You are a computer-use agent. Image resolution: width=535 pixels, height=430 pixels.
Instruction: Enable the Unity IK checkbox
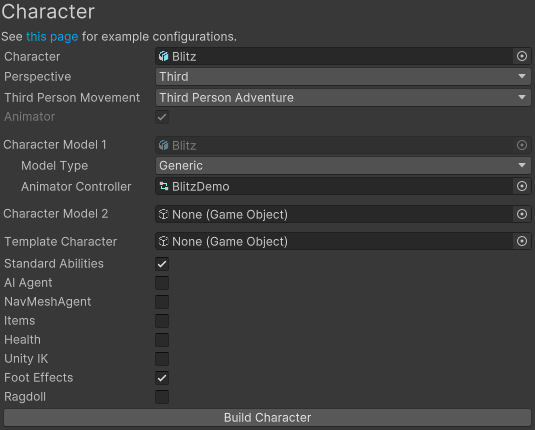pos(162,359)
